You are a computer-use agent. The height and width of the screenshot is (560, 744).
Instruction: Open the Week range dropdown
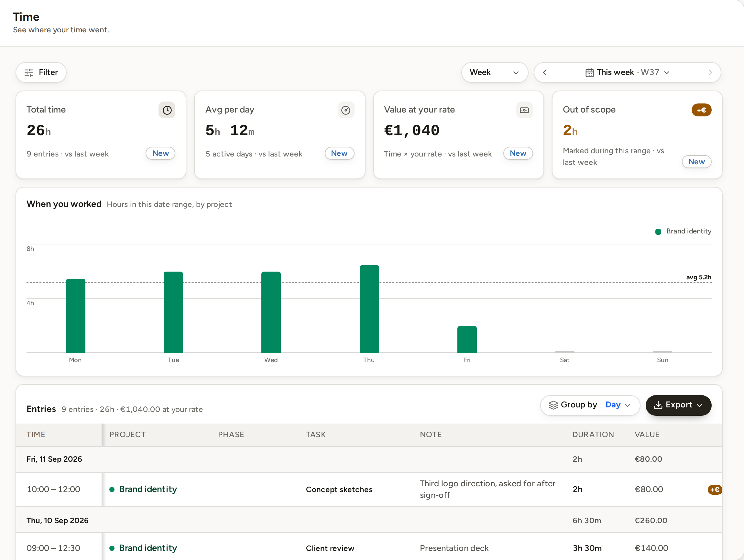tap(494, 72)
